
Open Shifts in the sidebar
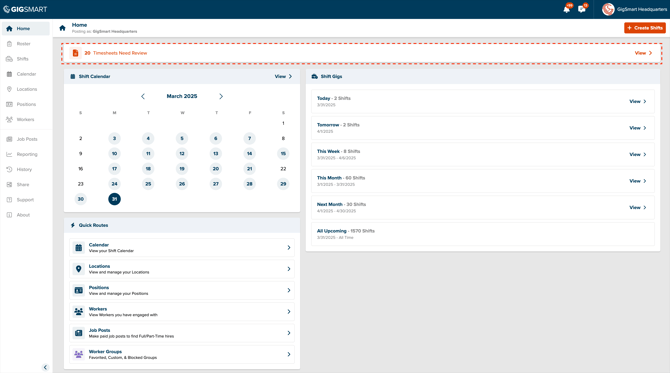pos(26,59)
